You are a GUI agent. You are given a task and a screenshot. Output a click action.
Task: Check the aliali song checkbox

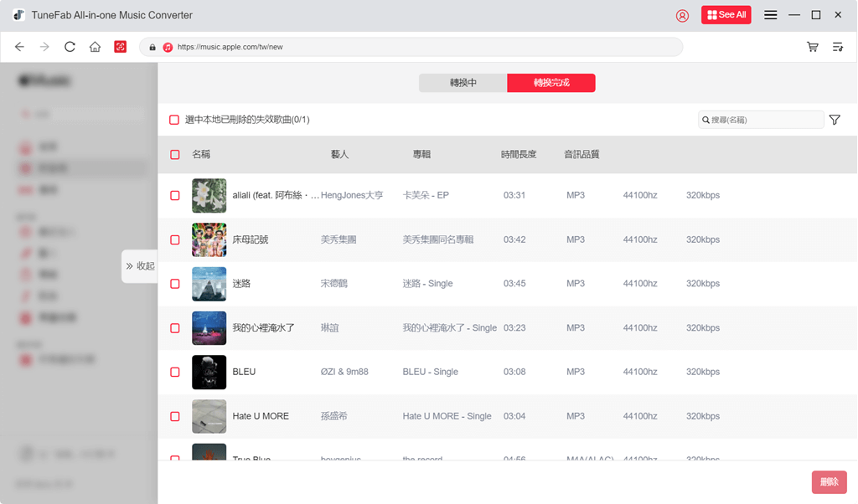pyautogui.click(x=175, y=196)
